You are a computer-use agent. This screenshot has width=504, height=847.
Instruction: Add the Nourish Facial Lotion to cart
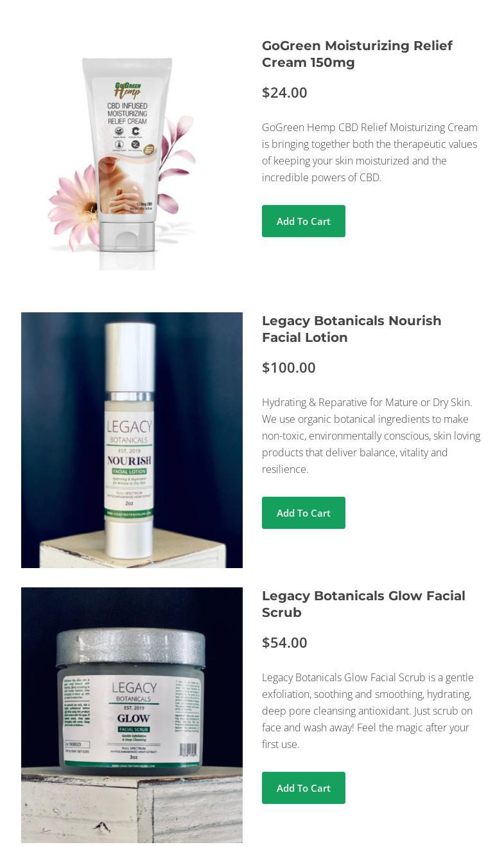304,513
